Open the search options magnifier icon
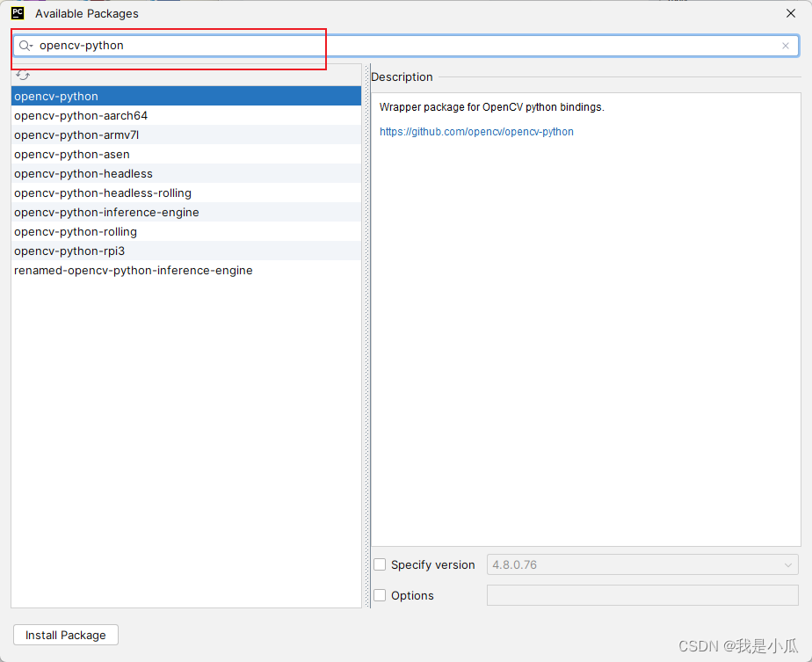The width and height of the screenshot is (812, 662). point(25,45)
